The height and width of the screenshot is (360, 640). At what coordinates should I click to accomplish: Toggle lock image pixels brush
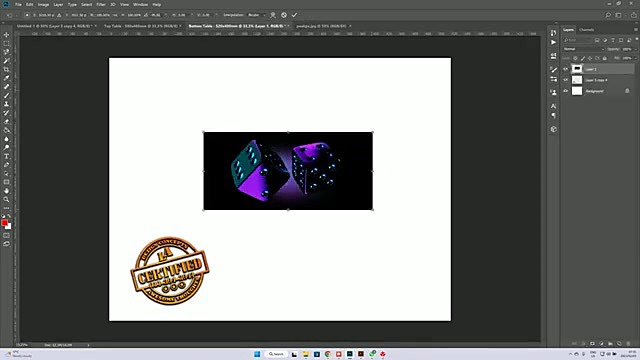coord(583,58)
